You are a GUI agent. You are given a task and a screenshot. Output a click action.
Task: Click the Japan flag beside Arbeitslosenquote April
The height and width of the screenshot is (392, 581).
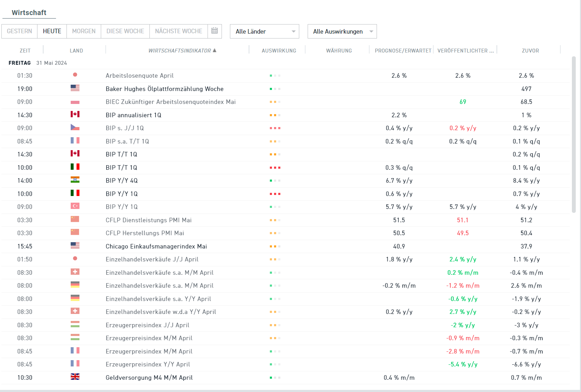coord(75,75)
